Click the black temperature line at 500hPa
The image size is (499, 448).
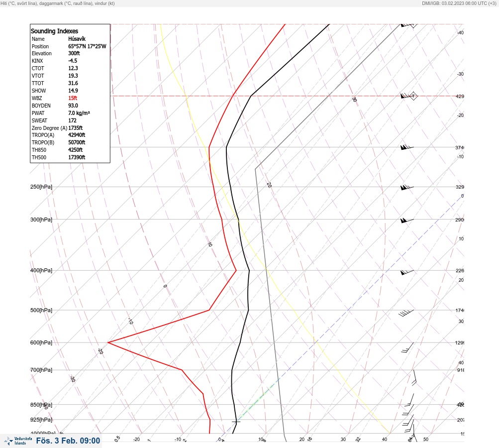click(x=248, y=310)
